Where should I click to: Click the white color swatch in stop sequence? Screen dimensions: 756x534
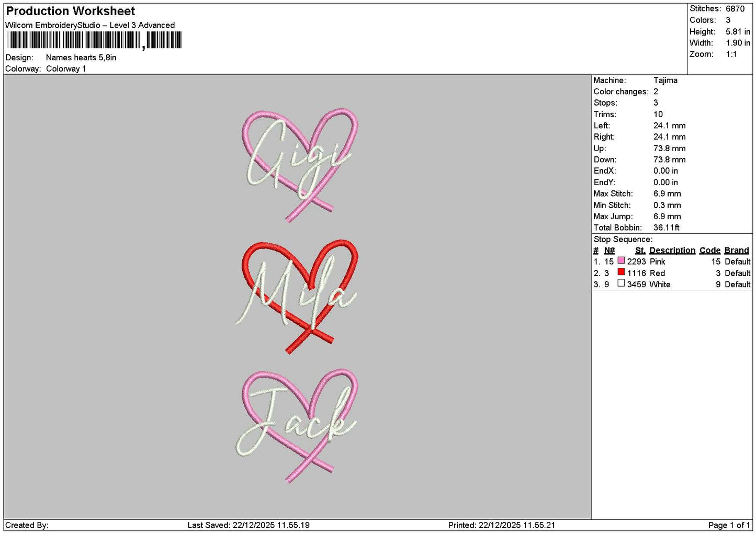(x=621, y=283)
